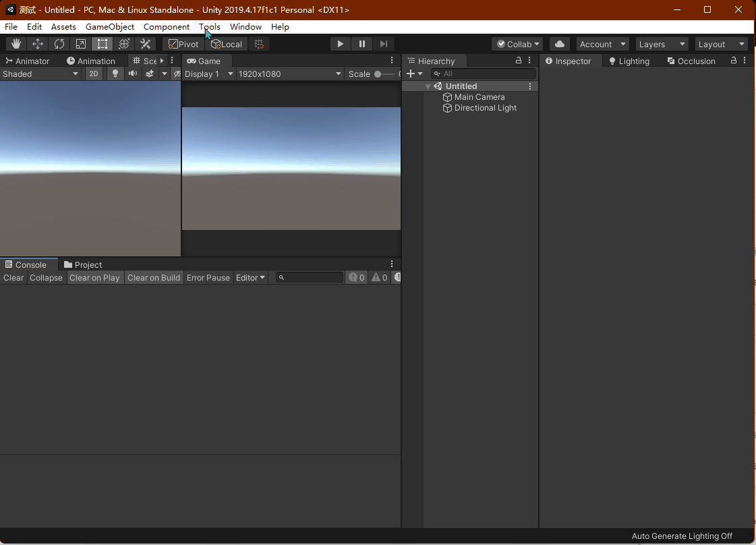
Task: Toggle Pivot handle position
Action: click(183, 44)
